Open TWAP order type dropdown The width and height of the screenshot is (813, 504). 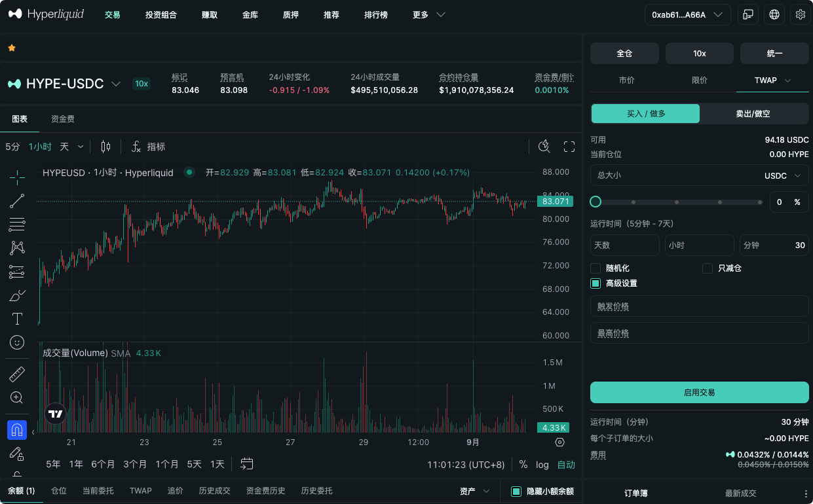[772, 81]
